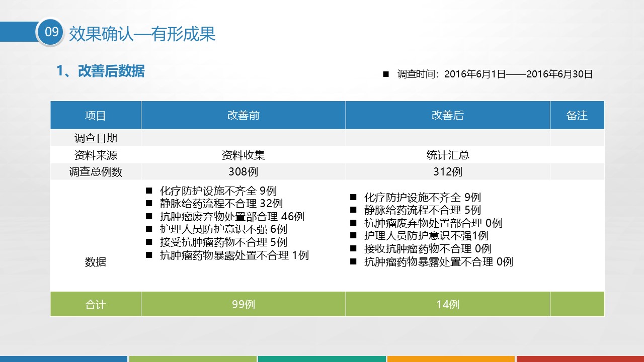Click 静脉给药流程不合理 32例 line
Image resolution: width=644 pixels, height=362 pixels.
221,204
